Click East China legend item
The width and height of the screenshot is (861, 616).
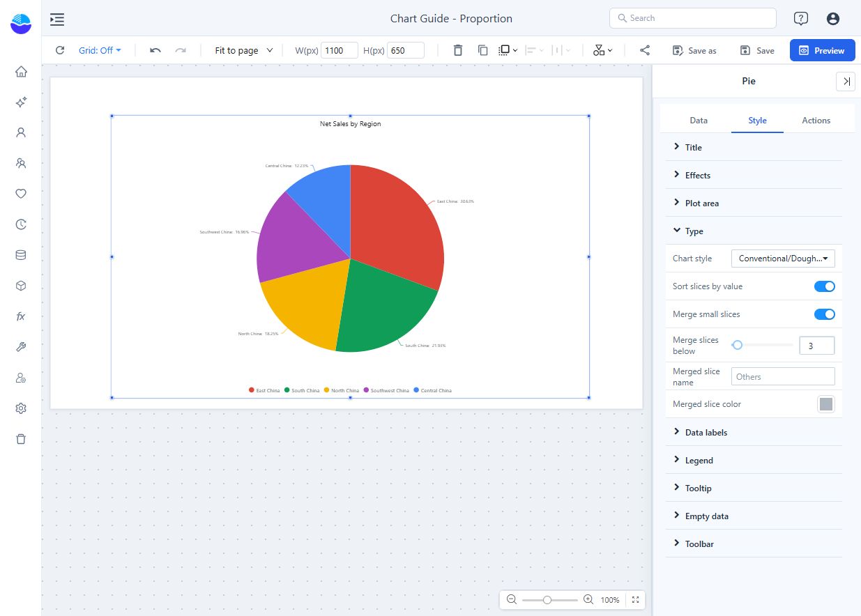(264, 390)
